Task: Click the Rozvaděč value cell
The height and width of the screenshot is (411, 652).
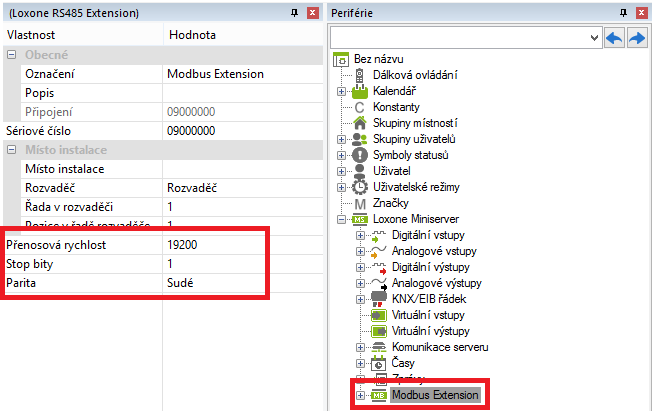Action: coord(242,188)
